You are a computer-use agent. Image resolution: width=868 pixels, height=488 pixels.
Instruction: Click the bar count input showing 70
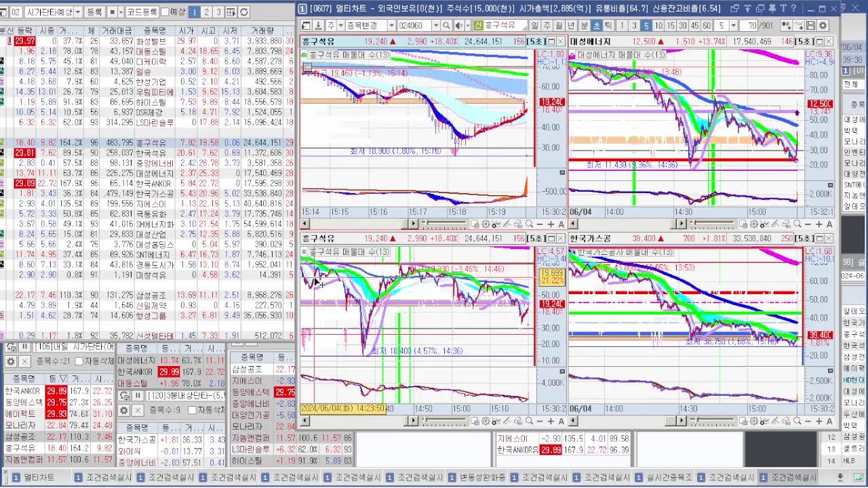click(749, 26)
